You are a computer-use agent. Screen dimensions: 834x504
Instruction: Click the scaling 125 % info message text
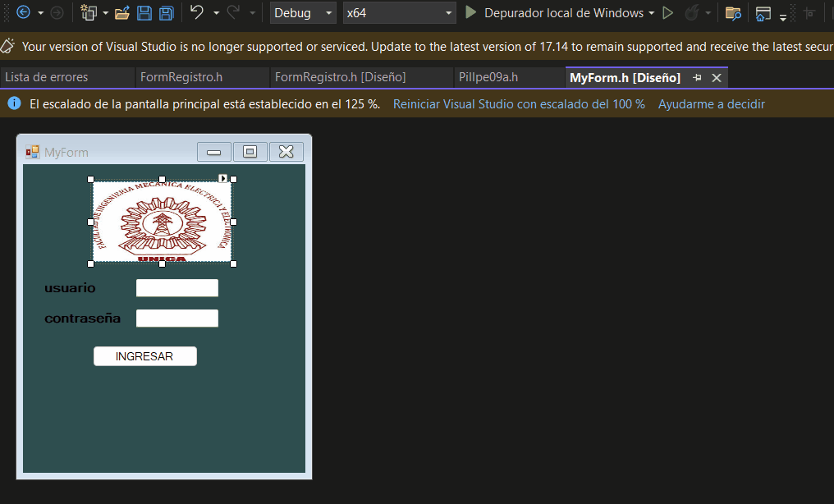click(x=204, y=103)
